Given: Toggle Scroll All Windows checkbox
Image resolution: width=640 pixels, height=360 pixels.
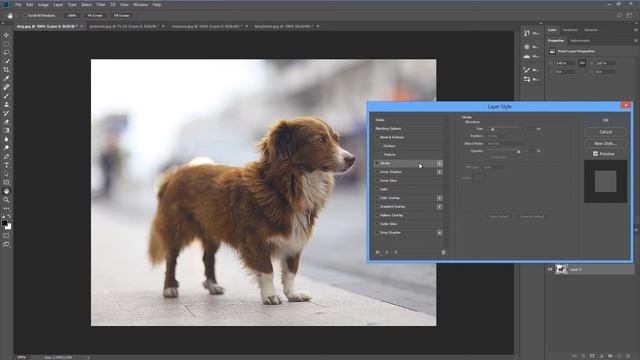Looking at the screenshot, I should pos(24,16).
